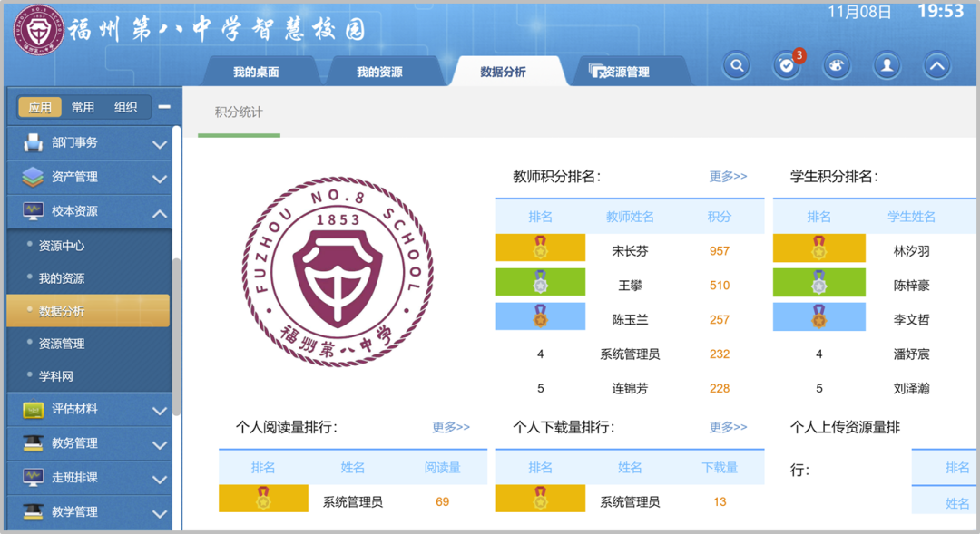The height and width of the screenshot is (534, 980).
Task: Click the graduation cap icon beside 教务管理
Action: coord(33,442)
